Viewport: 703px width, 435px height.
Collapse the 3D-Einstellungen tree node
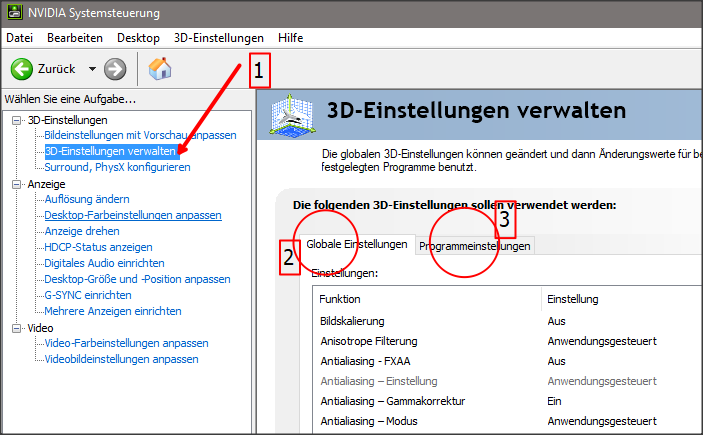(x=16, y=121)
